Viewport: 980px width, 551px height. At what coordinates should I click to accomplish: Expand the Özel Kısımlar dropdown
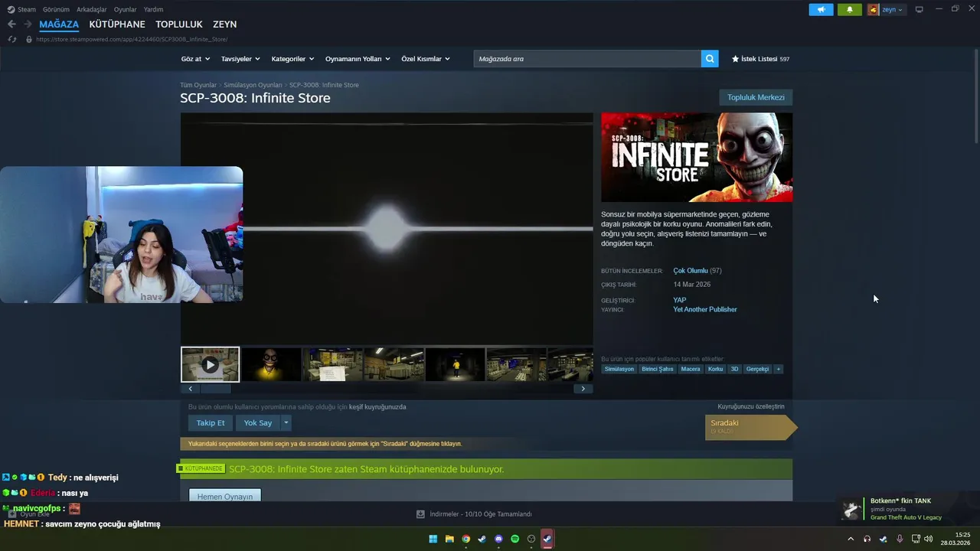click(x=426, y=59)
